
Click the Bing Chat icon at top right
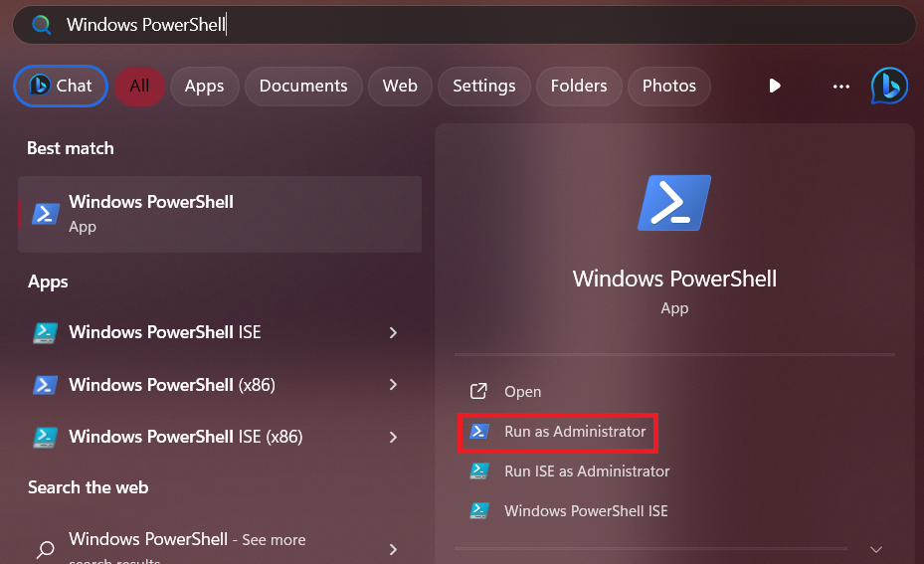pyautogui.click(x=888, y=87)
